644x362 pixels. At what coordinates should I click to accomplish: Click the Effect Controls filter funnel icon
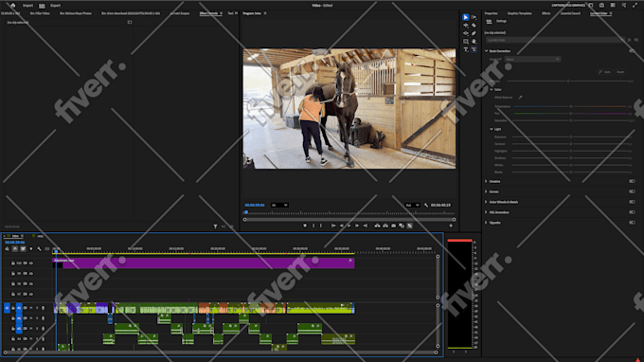click(x=215, y=226)
